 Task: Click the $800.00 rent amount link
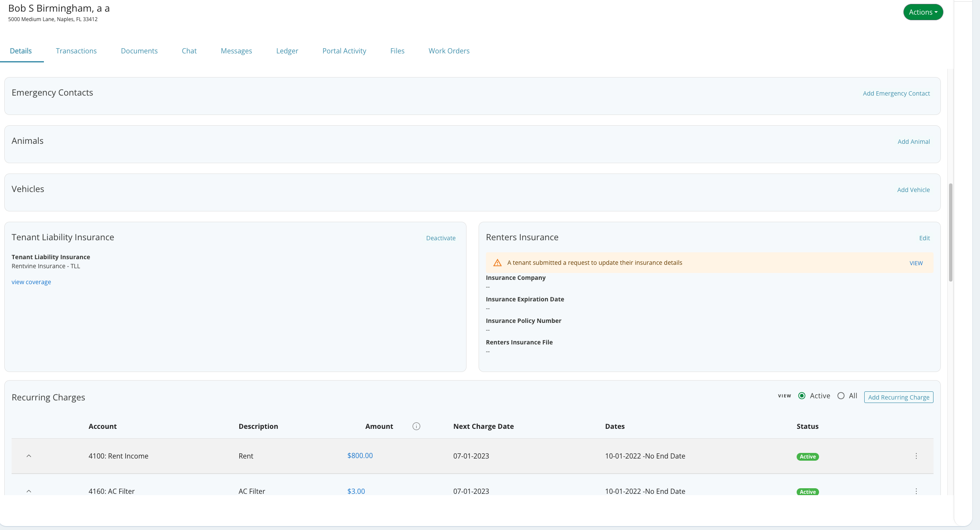coord(360,456)
